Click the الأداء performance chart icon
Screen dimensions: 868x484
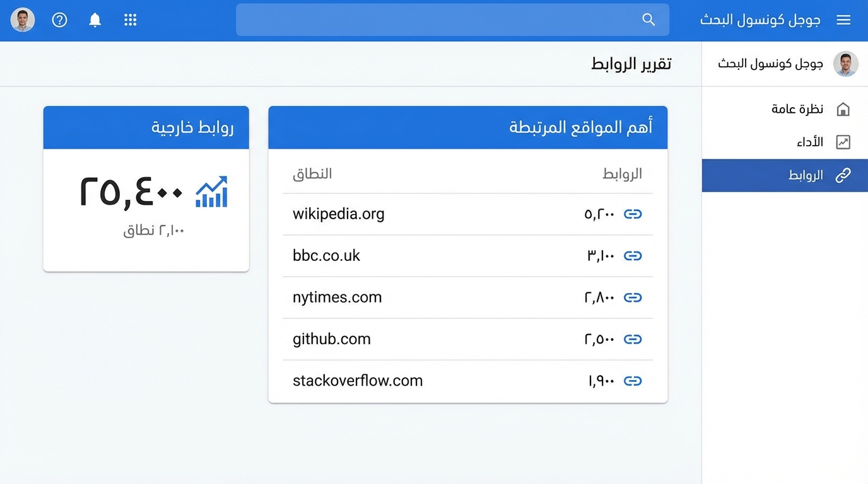(x=844, y=142)
